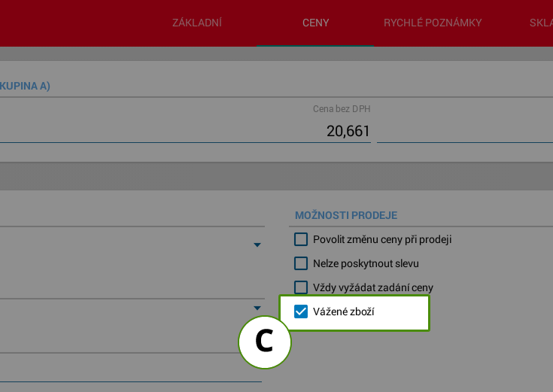Click the circled 'C' marker
Image resolution: width=553 pixels, height=392 pixels.
(x=265, y=342)
